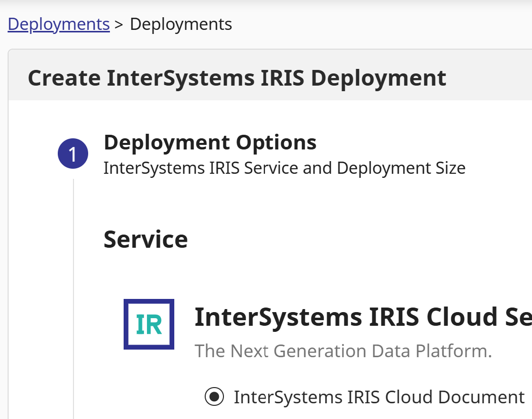Click the Service section heading

click(145, 239)
